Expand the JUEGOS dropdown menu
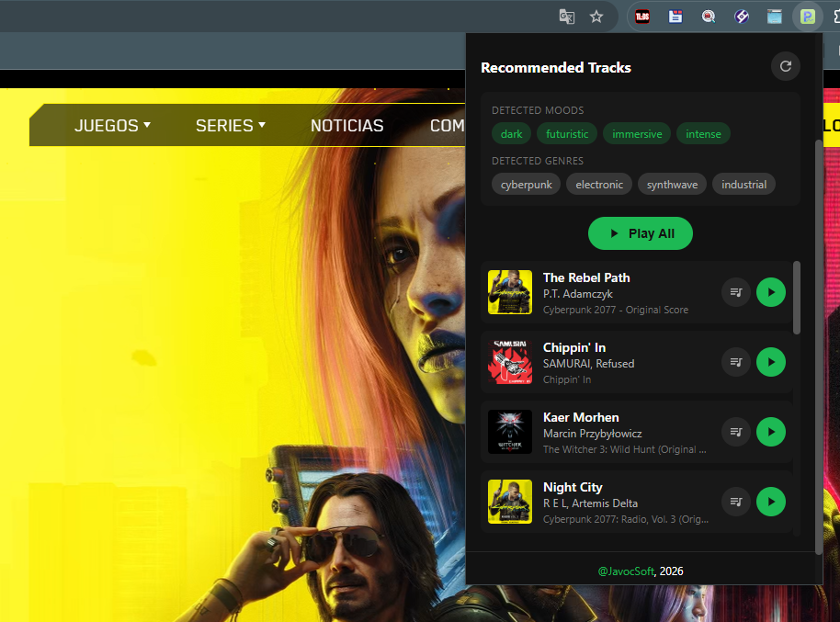Screen dimensions: 840x622 pyautogui.click(x=112, y=126)
